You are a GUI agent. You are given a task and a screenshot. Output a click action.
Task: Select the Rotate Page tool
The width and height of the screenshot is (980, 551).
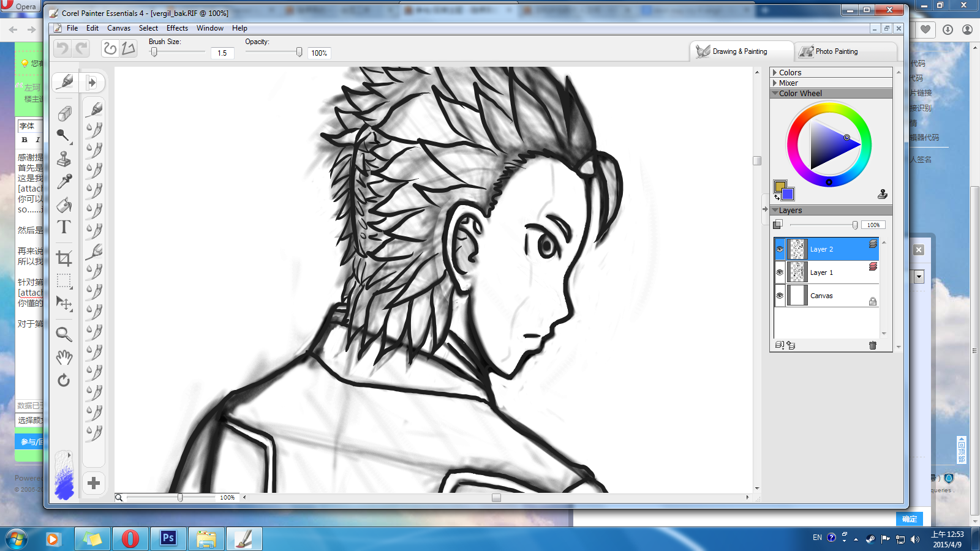(x=64, y=380)
